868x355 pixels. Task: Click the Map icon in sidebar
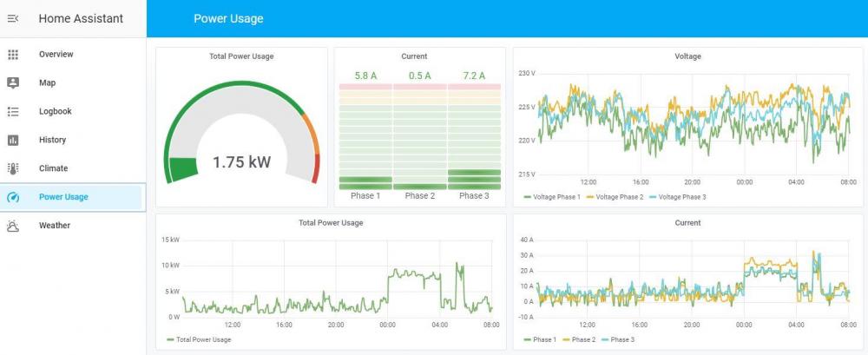click(x=13, y=83)
